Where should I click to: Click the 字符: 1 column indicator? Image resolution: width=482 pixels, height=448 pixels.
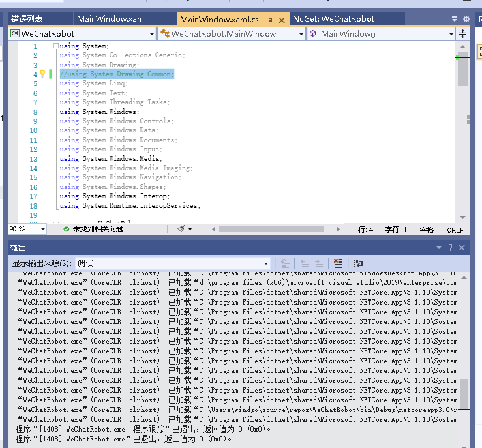click(396, 230)
